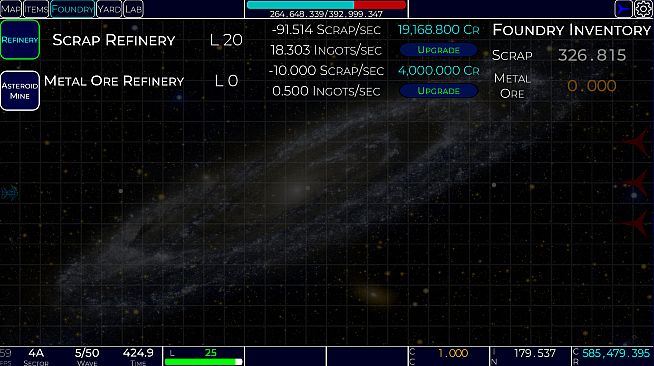
Task: Click the Metal Ore amount 0.000
Action: [x=592, y=86]
